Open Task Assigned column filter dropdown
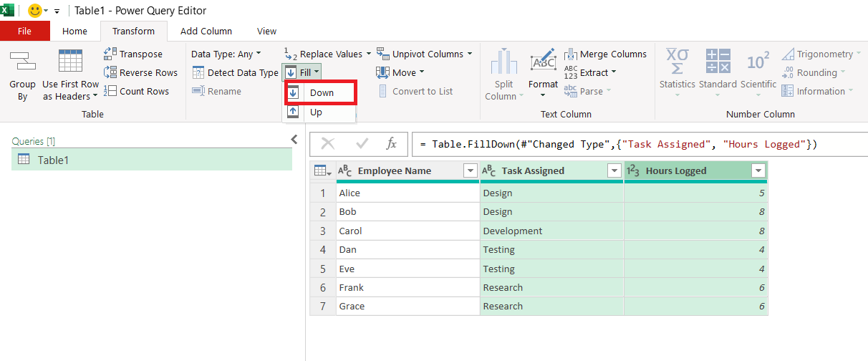 614,170
